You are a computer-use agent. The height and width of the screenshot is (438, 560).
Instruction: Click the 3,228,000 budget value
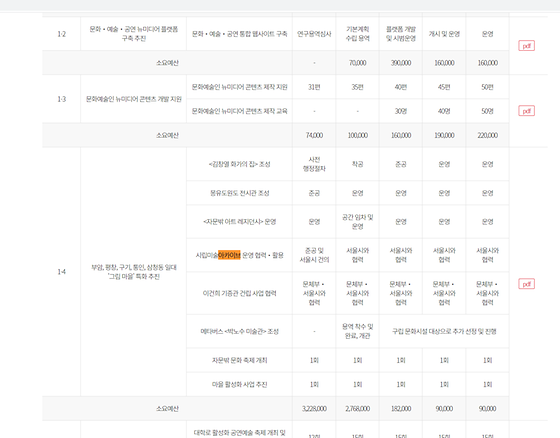click(314, 409)
